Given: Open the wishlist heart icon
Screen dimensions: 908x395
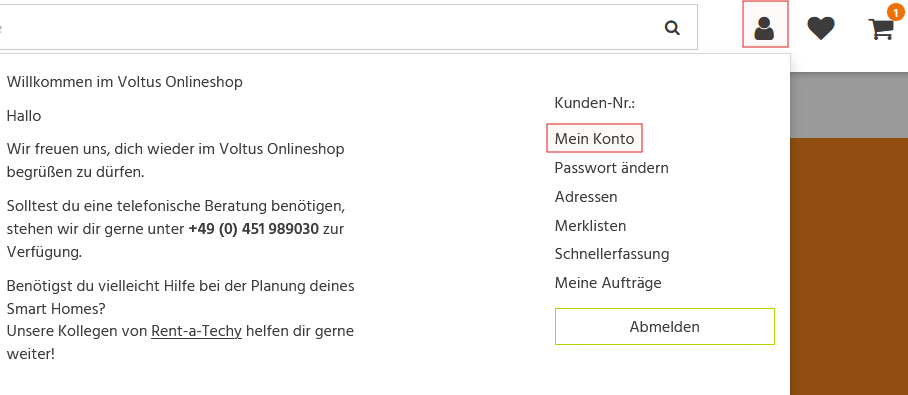Looking at the screenshot, I should 821,28.
